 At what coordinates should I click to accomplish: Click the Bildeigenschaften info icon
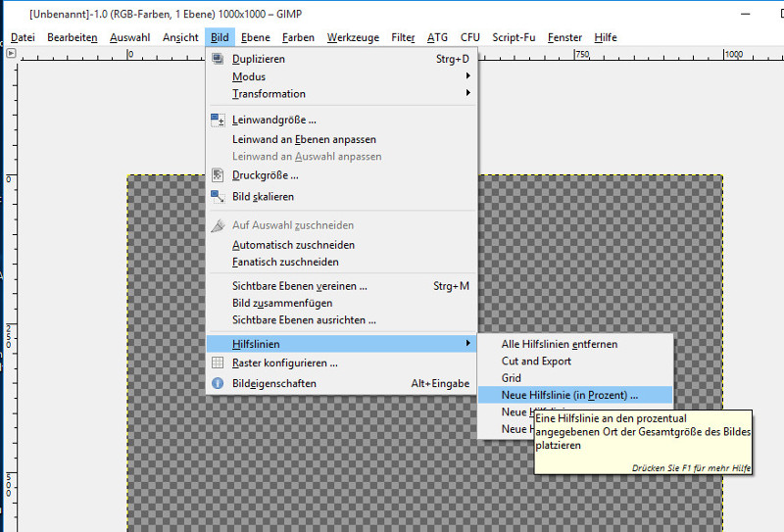218,383
